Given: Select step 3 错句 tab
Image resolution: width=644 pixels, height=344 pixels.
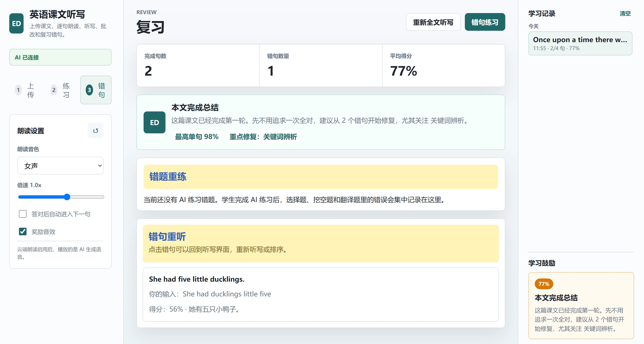Looking at the screenshot, I should (96, 90).
